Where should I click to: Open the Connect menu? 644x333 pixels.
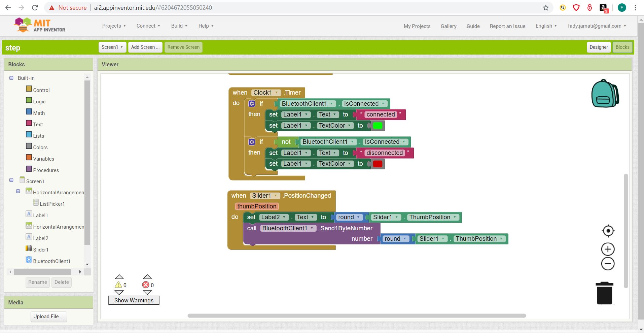point(148,26)
